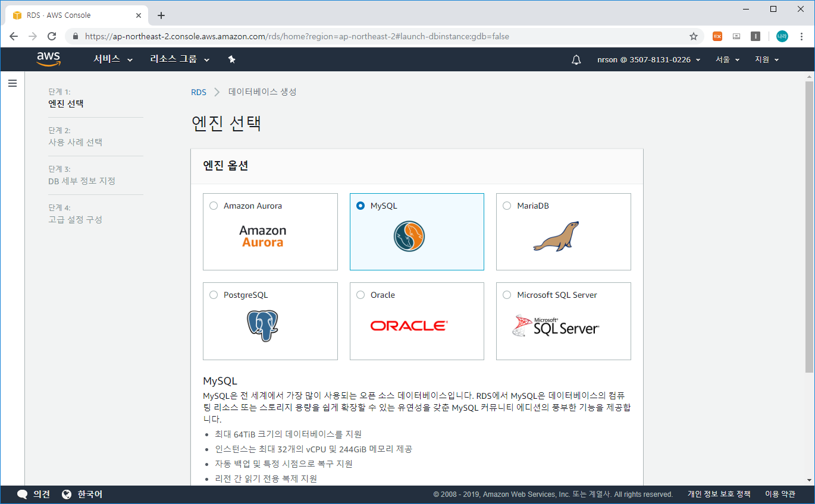Click the MariaDB seal logo
Image resolution: width=815 pixels, height=504 pixels.
(x=556, y=236)
